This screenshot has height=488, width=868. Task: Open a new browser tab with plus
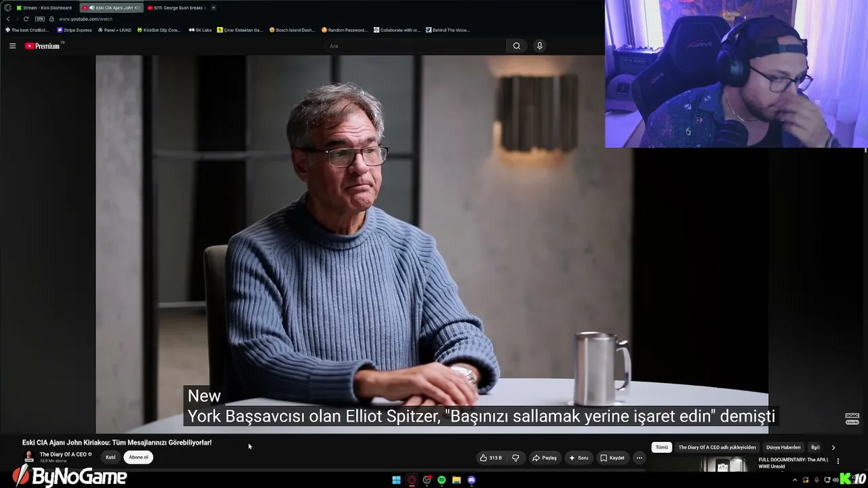click(x=214, y=7)
